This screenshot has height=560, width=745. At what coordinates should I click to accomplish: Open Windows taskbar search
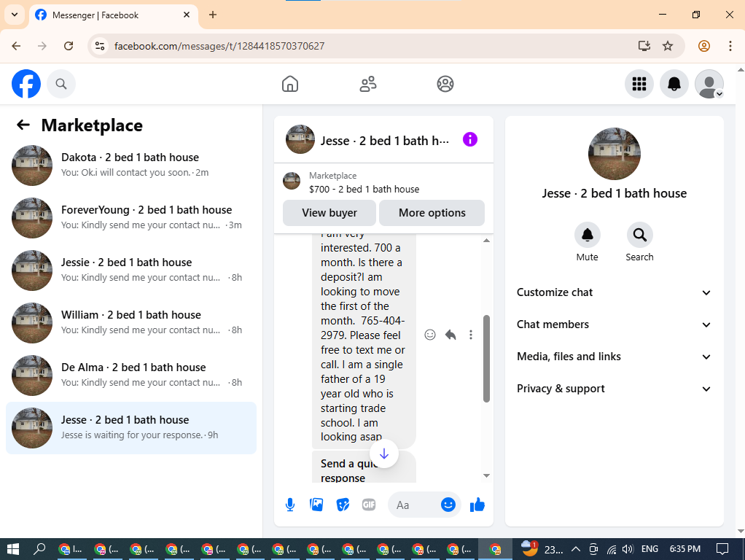coord(39,550)
